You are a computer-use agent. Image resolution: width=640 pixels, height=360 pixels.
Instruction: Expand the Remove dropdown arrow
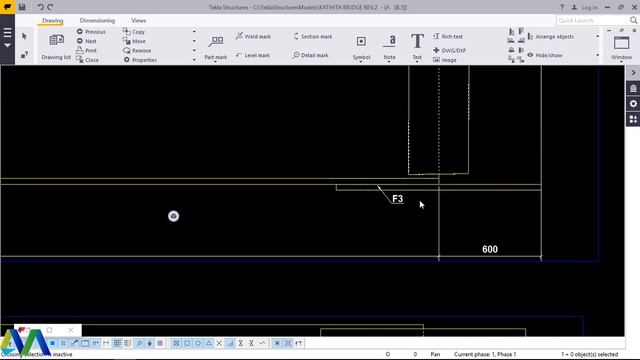194,51
